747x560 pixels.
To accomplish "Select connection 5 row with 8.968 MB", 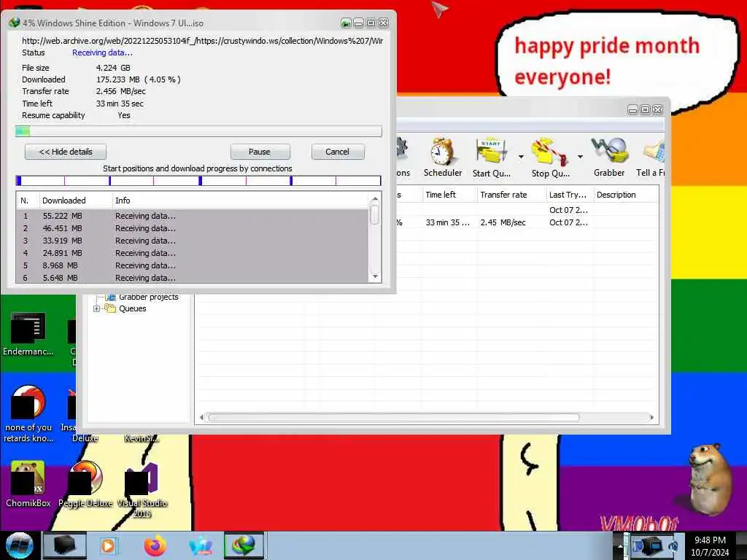I will (x=193, y=265).
